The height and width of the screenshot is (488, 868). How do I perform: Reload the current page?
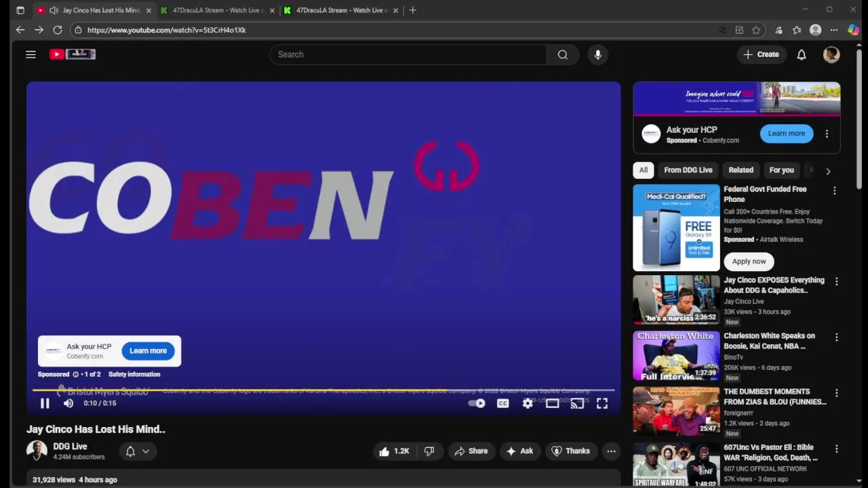pos(58,30)
